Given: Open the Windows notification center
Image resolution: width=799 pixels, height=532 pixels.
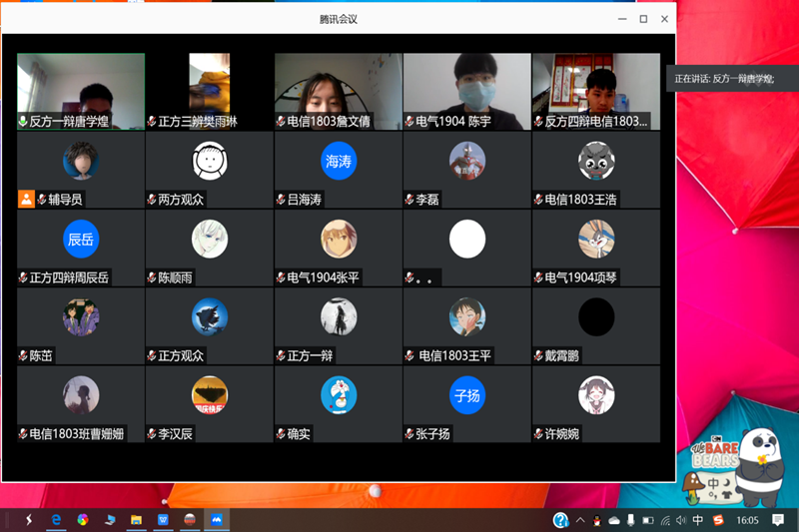Looking at the screenshot, I should pyautogui.click(x=778, y=520).
